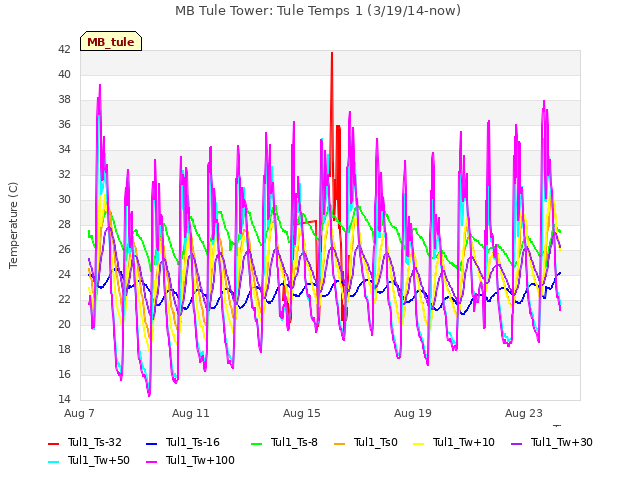This screenshot has width=640, height=480.
Task: Click the red Tul1_Ts-32 legend swatch
Action: click(x=54, y=444)
